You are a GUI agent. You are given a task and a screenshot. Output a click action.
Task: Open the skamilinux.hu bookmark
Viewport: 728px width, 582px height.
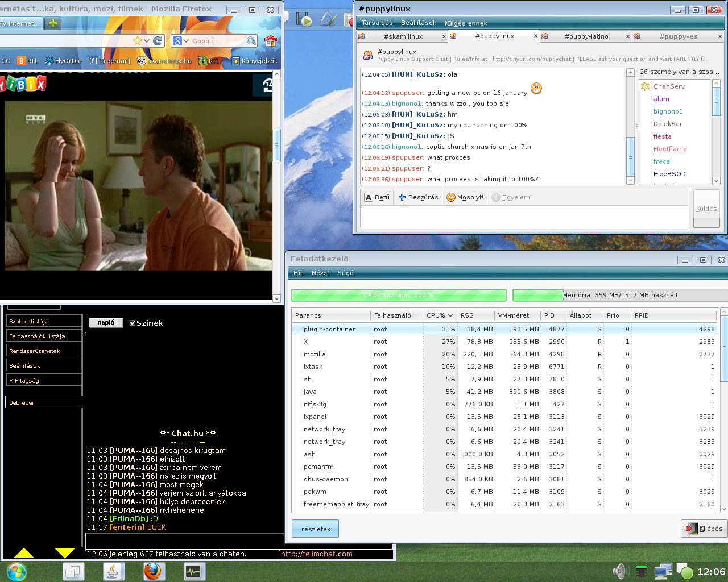(x=164, y=61)
